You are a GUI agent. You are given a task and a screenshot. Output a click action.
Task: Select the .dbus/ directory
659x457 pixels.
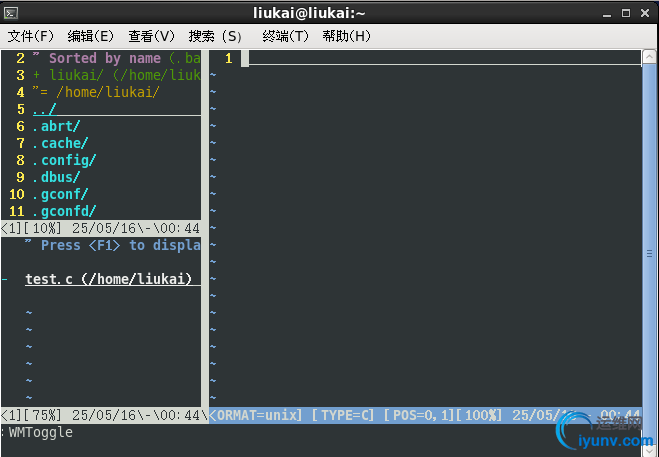pos(56,177)
